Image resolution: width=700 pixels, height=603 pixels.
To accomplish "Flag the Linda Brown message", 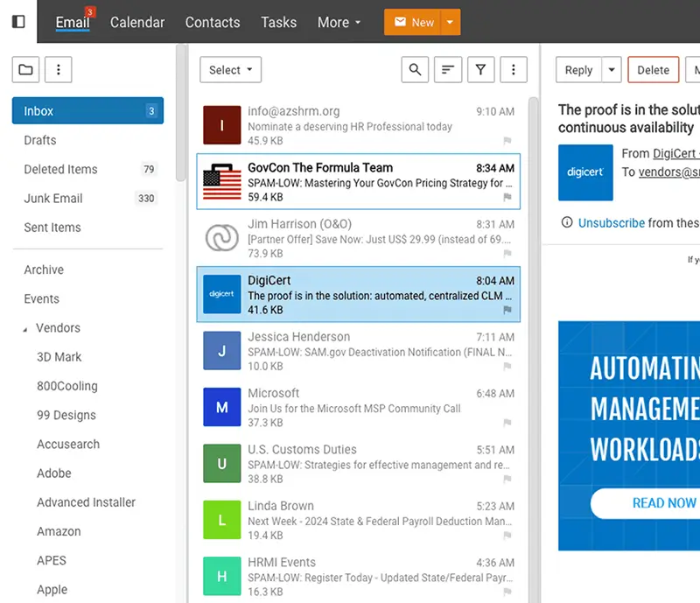I will click(x=507, y=535).
